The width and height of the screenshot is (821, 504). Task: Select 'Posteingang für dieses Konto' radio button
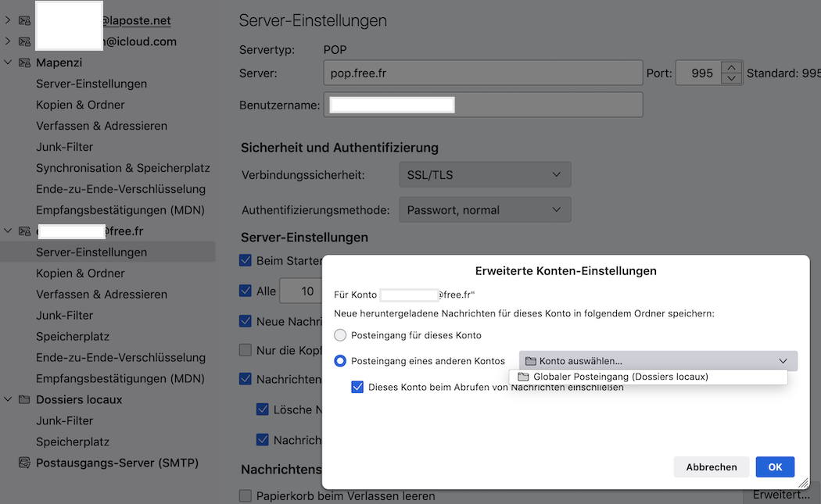(340, 335)
